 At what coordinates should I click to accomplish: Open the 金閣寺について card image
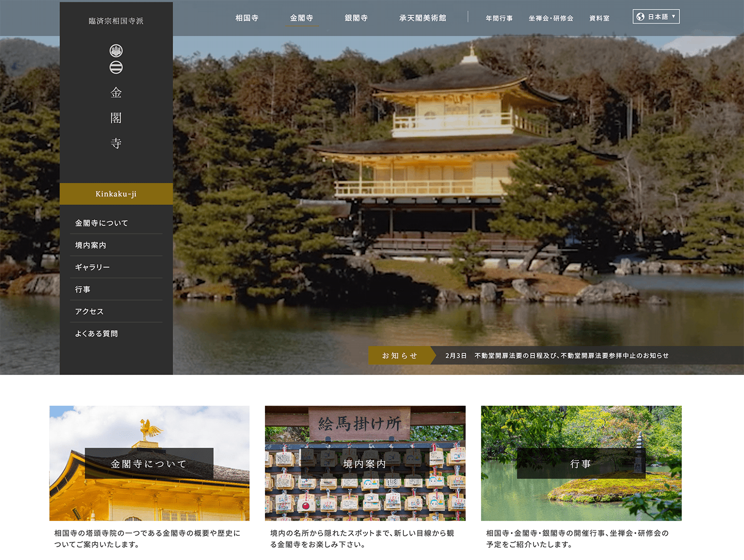[149, 463]
